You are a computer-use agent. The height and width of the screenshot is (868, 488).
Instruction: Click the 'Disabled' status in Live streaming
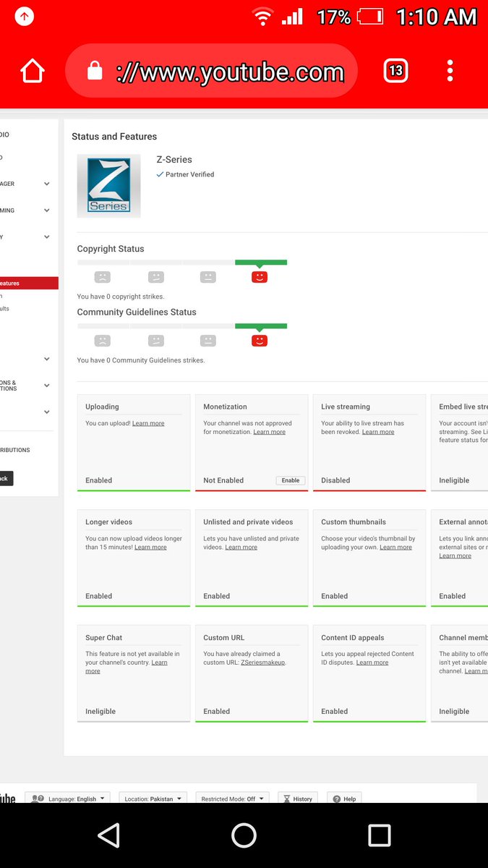pyautogui.click(x=335, y=480)
